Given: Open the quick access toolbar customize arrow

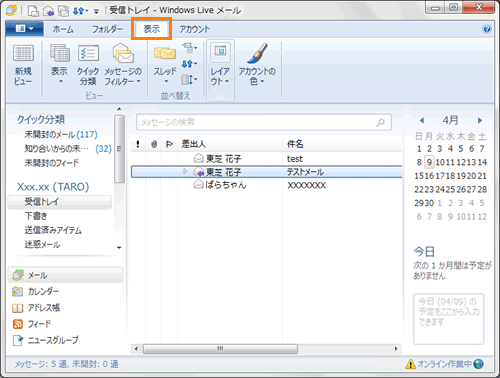Looking at the screenshot, I should pyautogui.click(x=96, y=11).
